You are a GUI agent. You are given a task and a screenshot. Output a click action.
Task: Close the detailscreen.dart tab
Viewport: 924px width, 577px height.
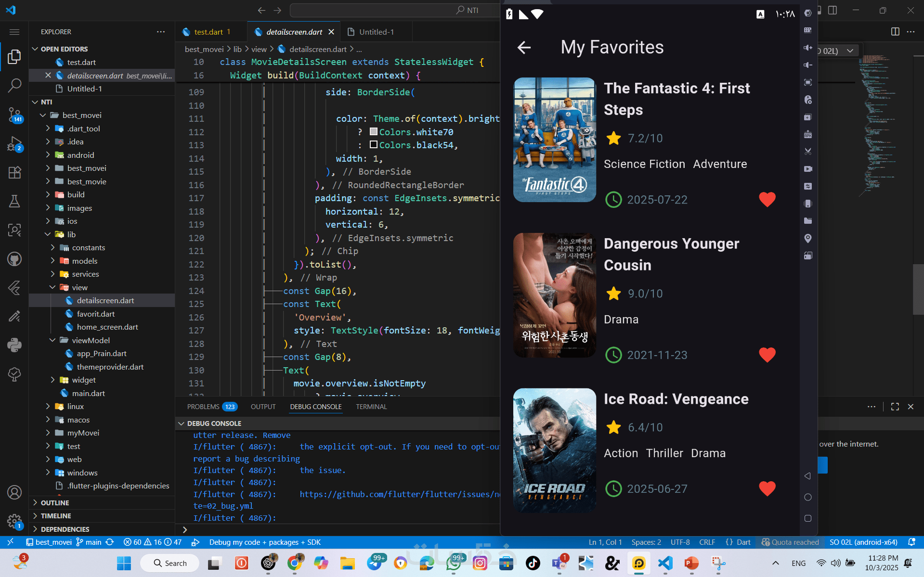point(331,32)
